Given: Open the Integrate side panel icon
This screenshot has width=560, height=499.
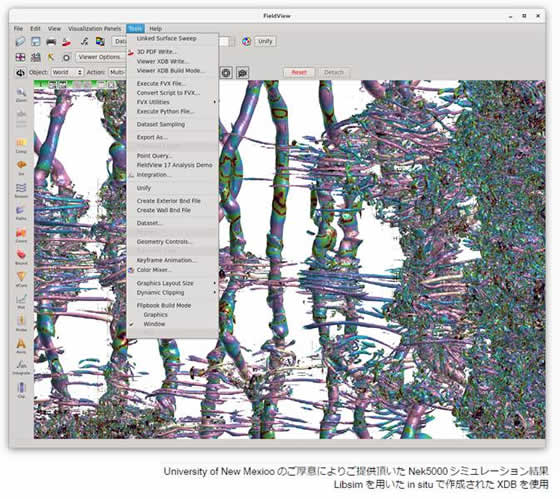Looking at the screenshot, I should coord(21,368).
